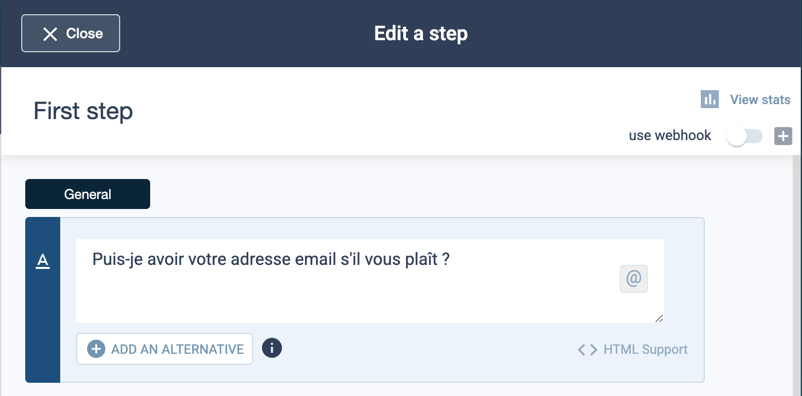Click into the email question message textarea
Viewport: 802px width, 396px height.
(370, 281)
